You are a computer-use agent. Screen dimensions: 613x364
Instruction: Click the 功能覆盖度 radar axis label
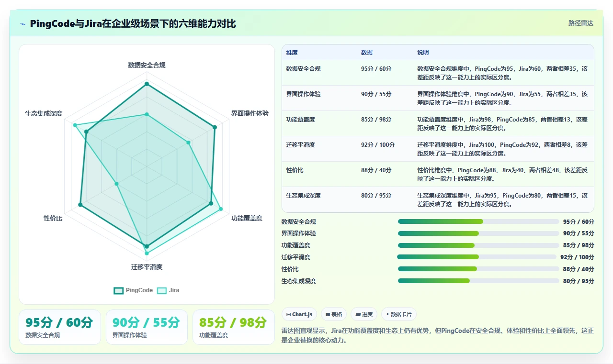point(247,218)
